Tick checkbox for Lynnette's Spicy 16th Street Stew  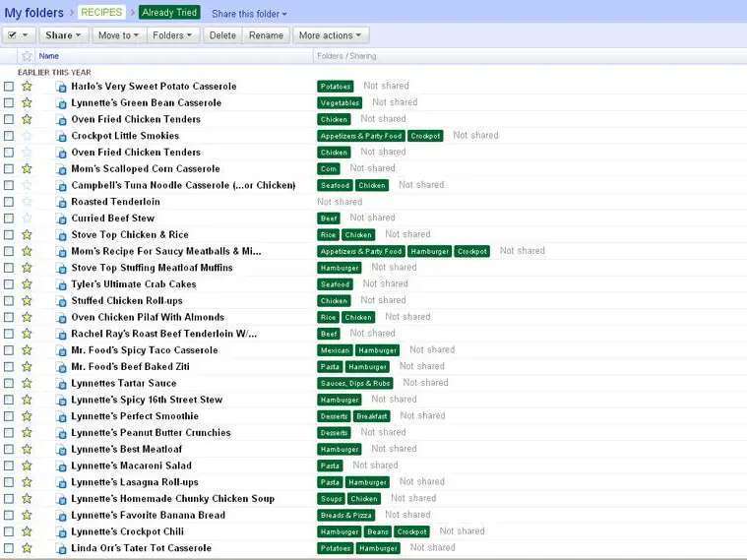9,400
